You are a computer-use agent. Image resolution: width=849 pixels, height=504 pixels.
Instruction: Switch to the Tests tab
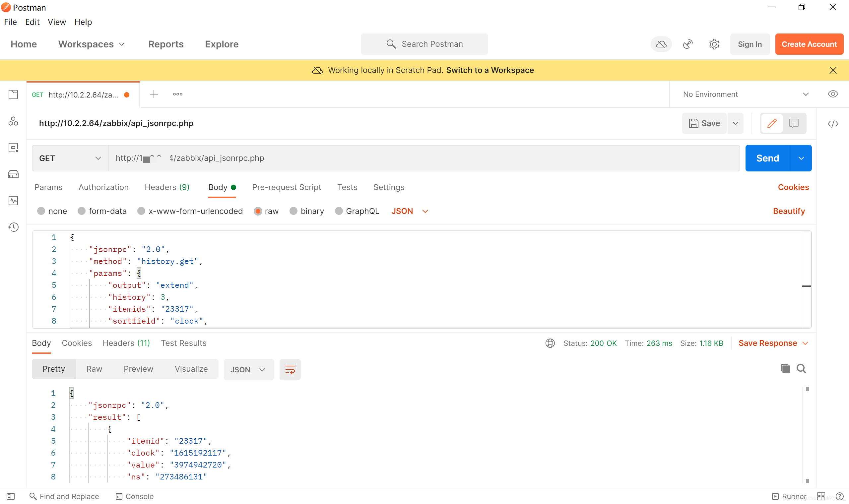(347, 187)
